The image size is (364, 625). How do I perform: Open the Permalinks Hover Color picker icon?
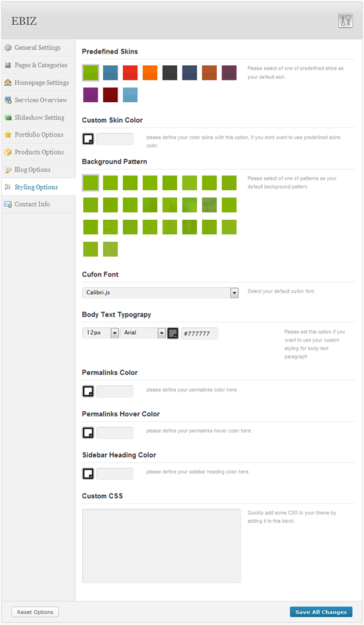[88, 433]
